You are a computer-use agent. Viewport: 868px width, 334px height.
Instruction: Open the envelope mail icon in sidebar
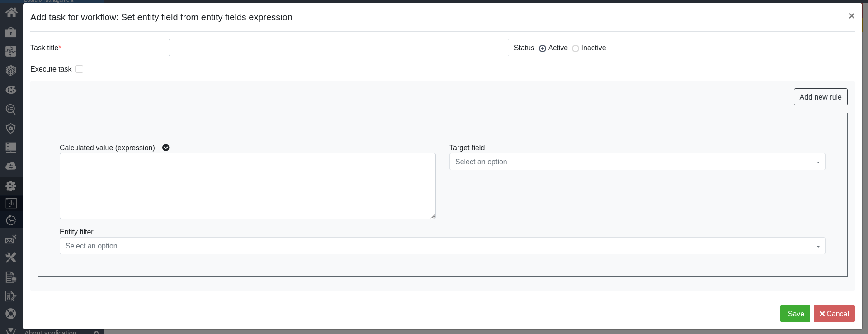coord(11,239)
